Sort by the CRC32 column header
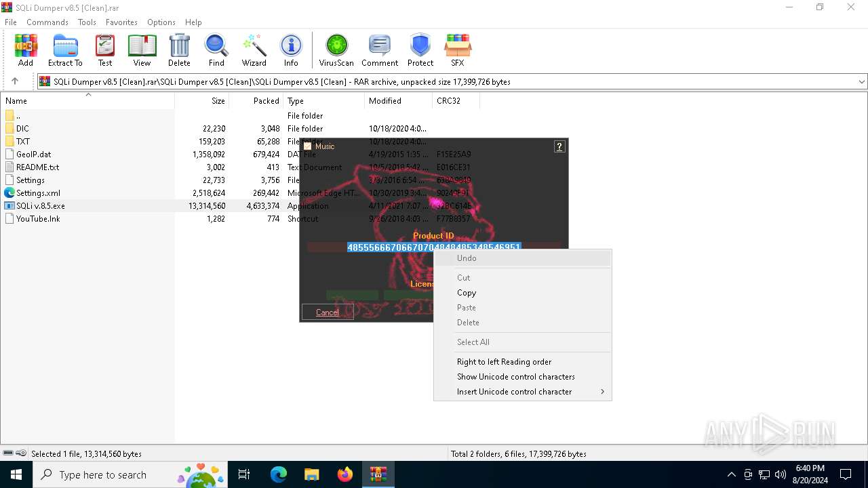 [456, 101]
